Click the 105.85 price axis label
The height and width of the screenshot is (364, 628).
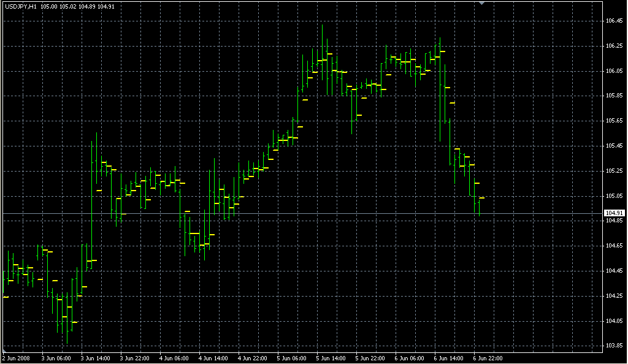point(615,96)
